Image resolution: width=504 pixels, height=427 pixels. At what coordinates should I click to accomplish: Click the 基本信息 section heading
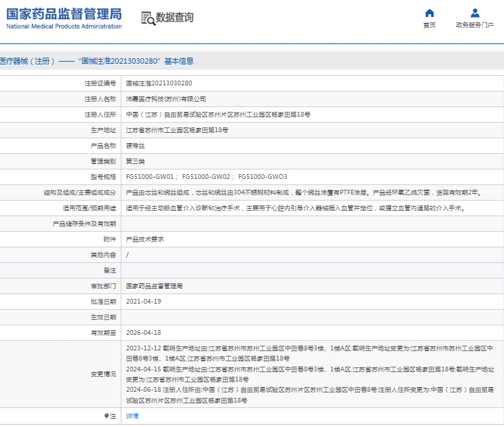pos(179,61)
